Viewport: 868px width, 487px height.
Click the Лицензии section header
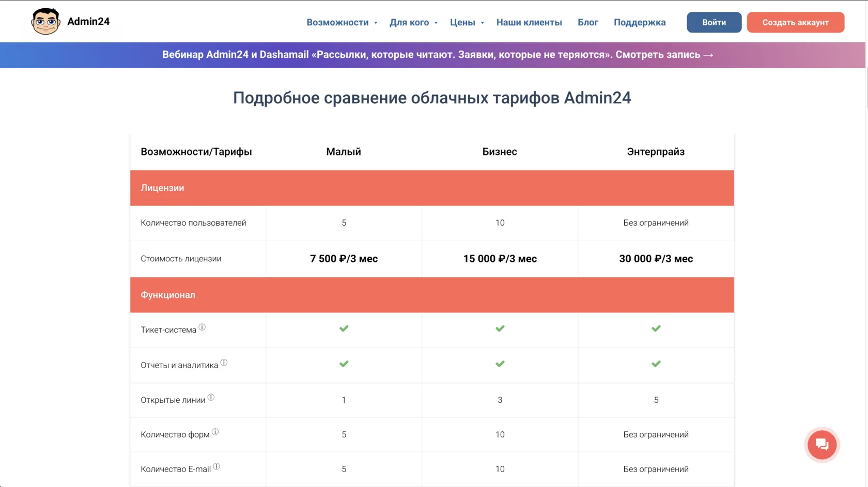(x=432, y=188)
